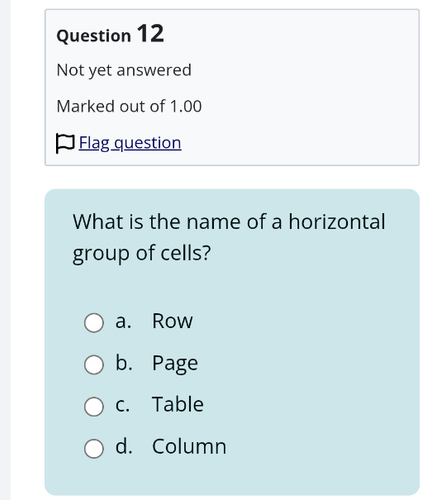
Task: Open the Flag question link
Action: (x=130, y=143)
